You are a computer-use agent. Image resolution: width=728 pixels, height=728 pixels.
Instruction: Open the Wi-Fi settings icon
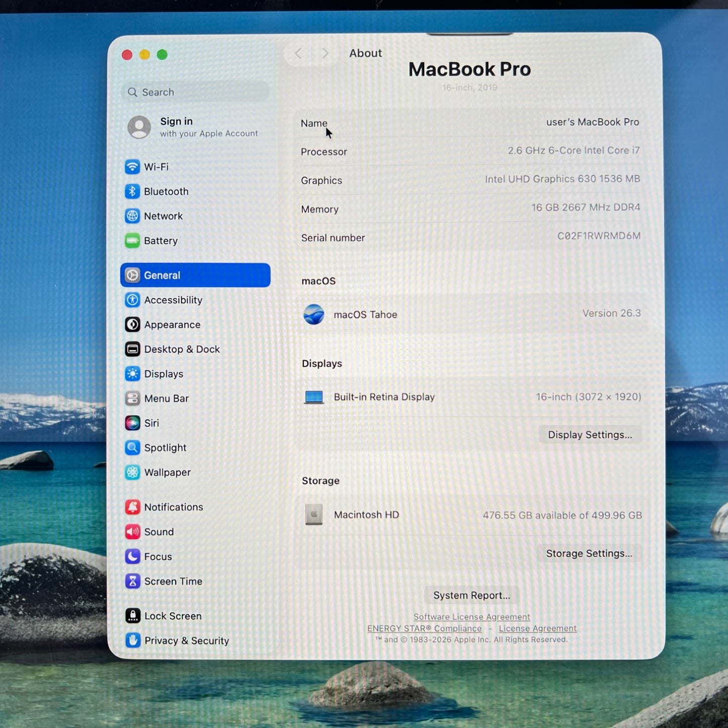pos(133,167)
